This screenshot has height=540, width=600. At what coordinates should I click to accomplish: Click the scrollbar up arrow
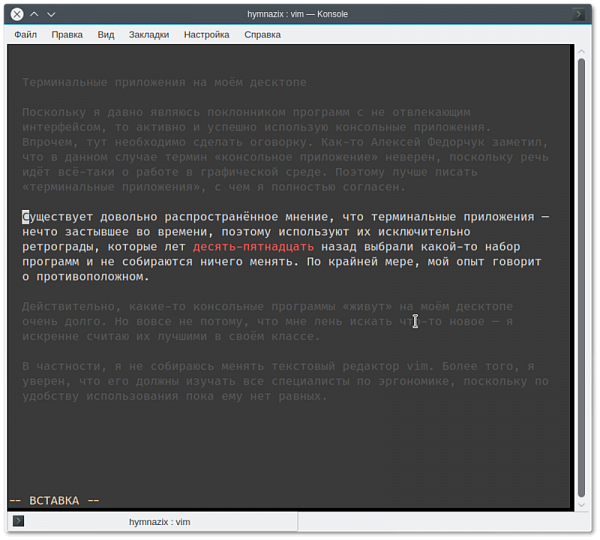coord(582,51)
